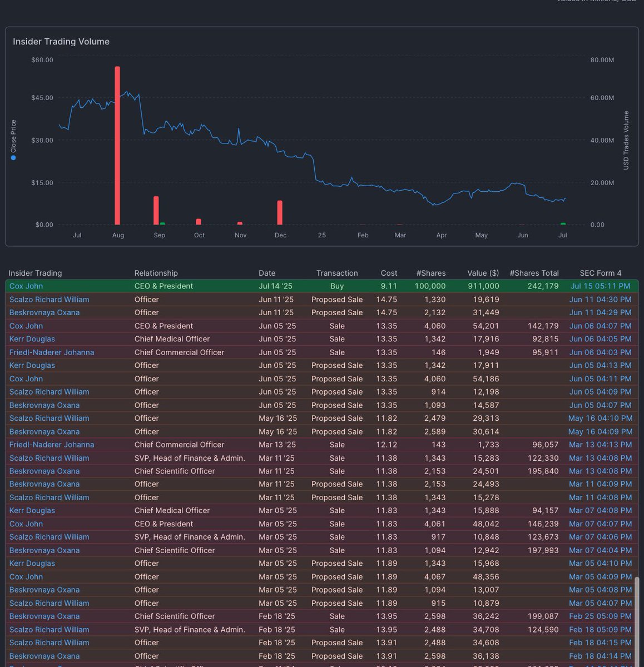Open the Mar 07 04:06 PM SEC filing
Image resolution: width=644 pixels, height=667 pixels.
click(x=601, y=537)
